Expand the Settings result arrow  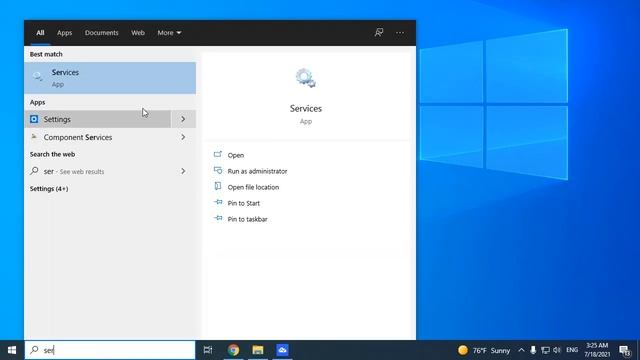coord(183,119)
